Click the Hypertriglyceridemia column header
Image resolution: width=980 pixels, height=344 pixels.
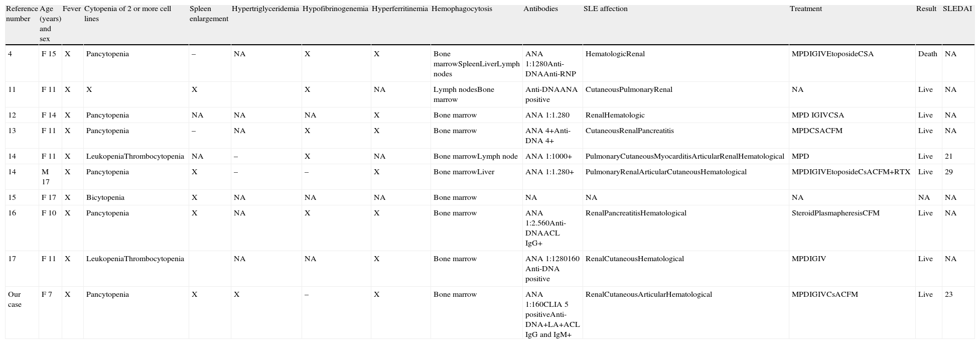(x=265, y=9)
